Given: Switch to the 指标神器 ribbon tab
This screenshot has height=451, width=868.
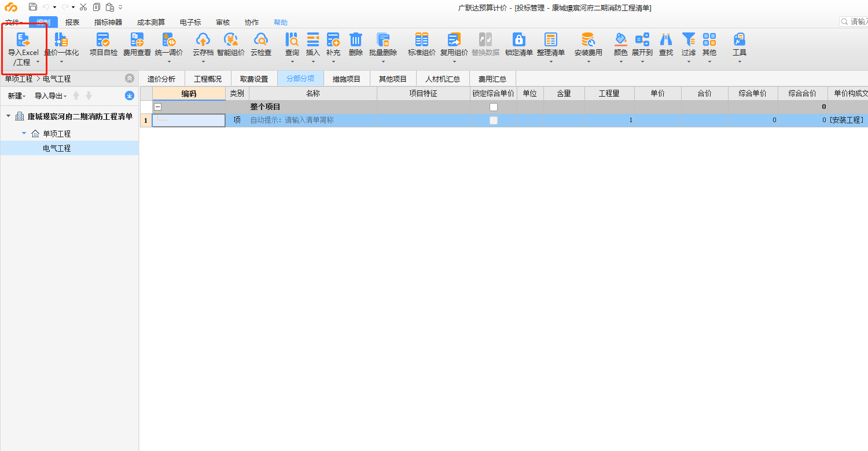Looking at the screenshot, I should pyautogui.click(x=108, y=23).
